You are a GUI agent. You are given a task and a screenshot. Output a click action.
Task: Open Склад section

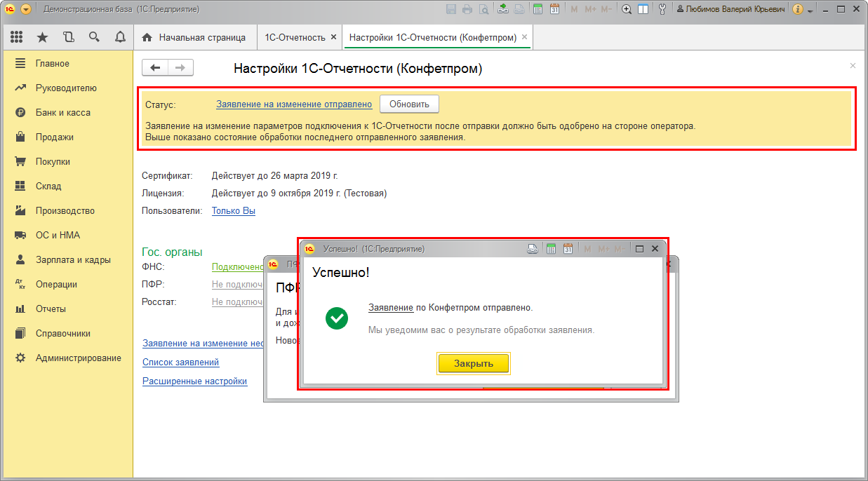[67, 186]
